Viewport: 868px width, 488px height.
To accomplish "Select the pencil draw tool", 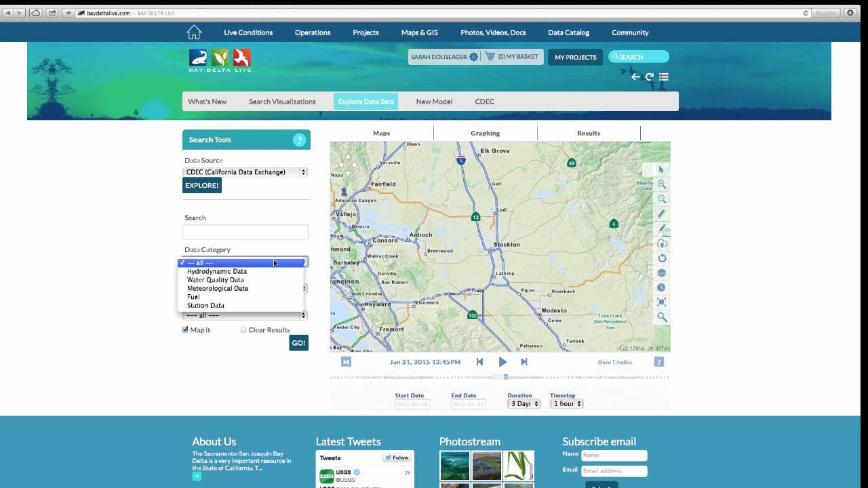I will tap(662, 229).
